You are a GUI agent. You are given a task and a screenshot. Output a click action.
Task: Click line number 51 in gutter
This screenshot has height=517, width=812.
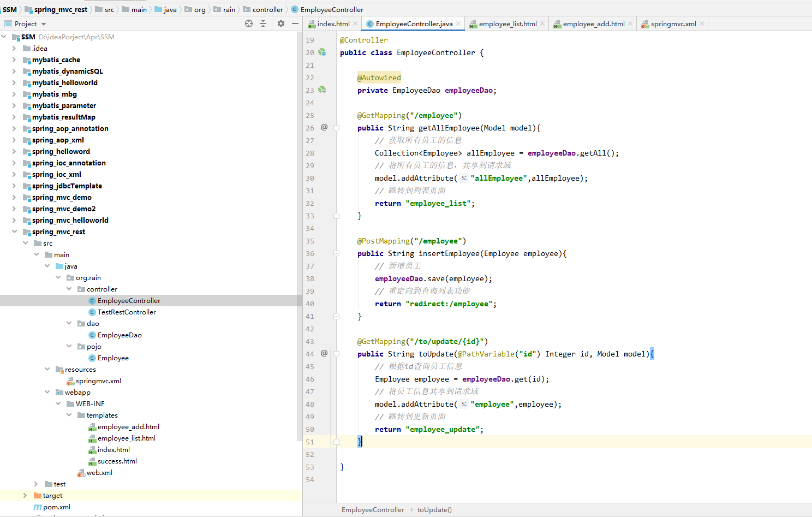pyautogui.click(x=310, y=442)
